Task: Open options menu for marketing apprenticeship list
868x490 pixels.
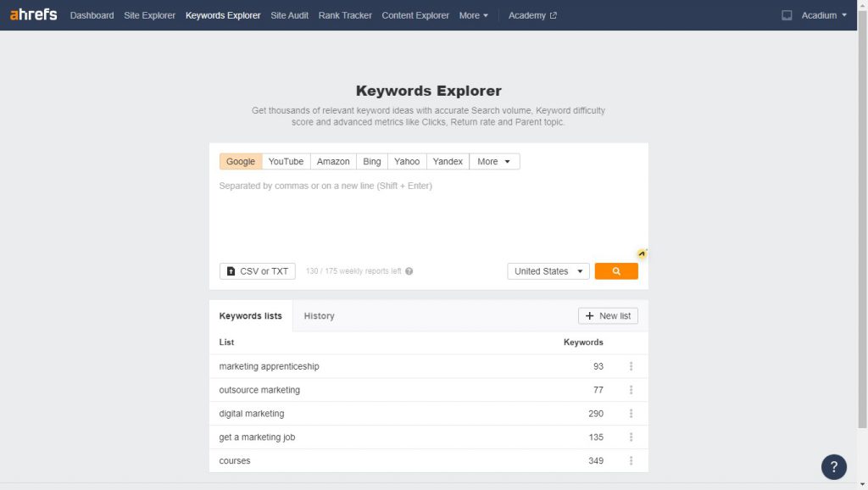Action: (631, 366)
